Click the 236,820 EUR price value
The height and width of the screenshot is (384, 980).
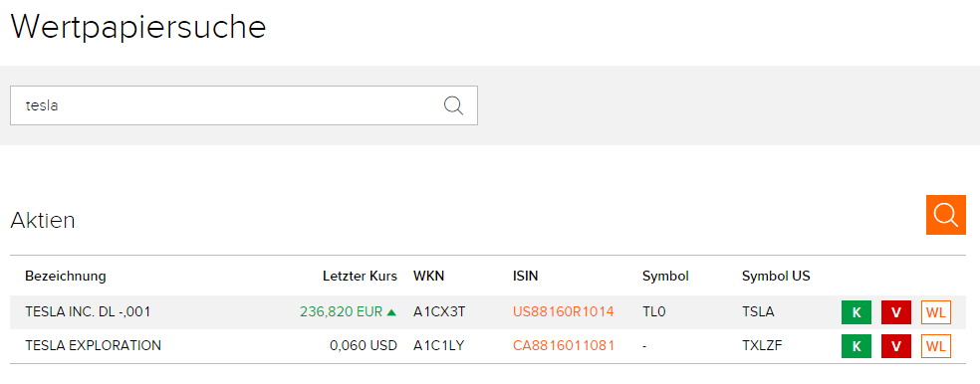[341, 311]
